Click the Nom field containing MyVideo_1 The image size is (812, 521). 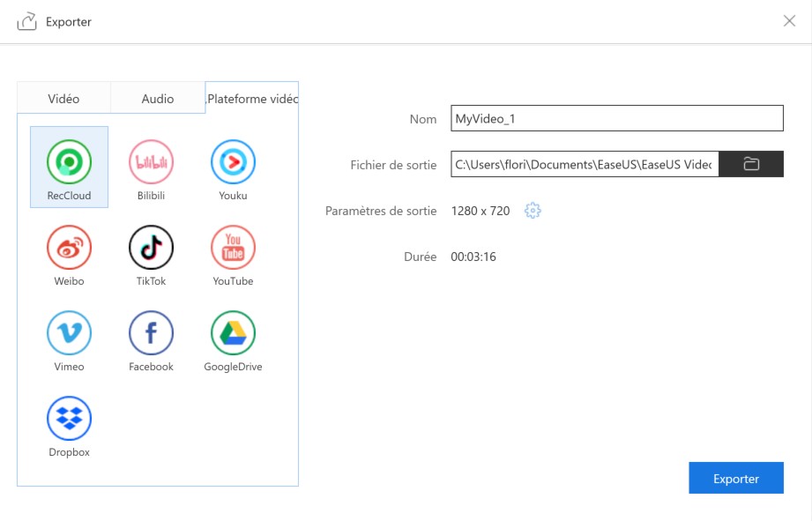[x=616, y=118]
